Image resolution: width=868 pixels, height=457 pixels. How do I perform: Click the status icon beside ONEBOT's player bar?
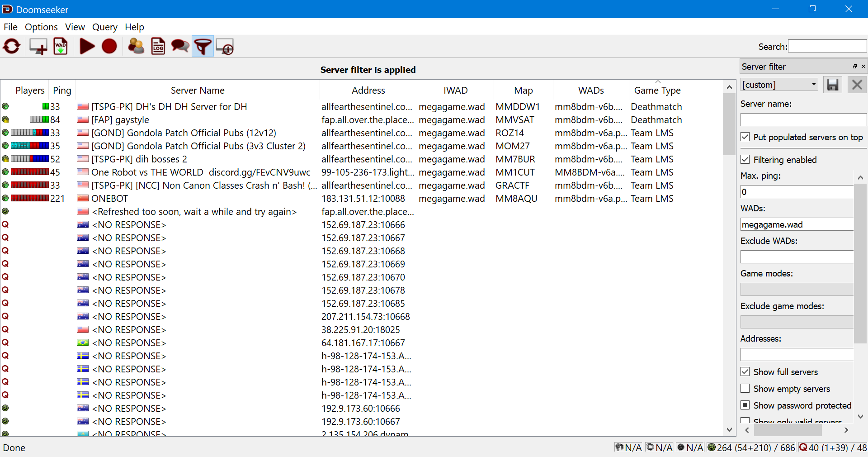(x=5, y=198)
